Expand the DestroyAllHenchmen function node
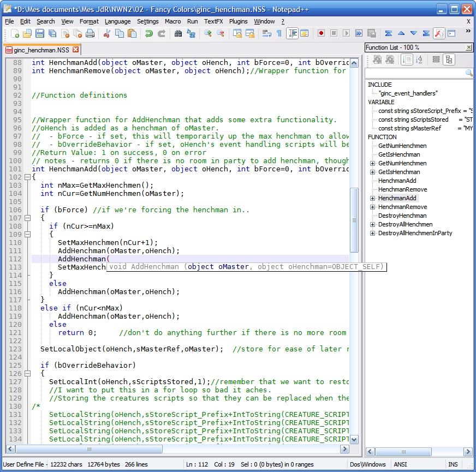 372,224
